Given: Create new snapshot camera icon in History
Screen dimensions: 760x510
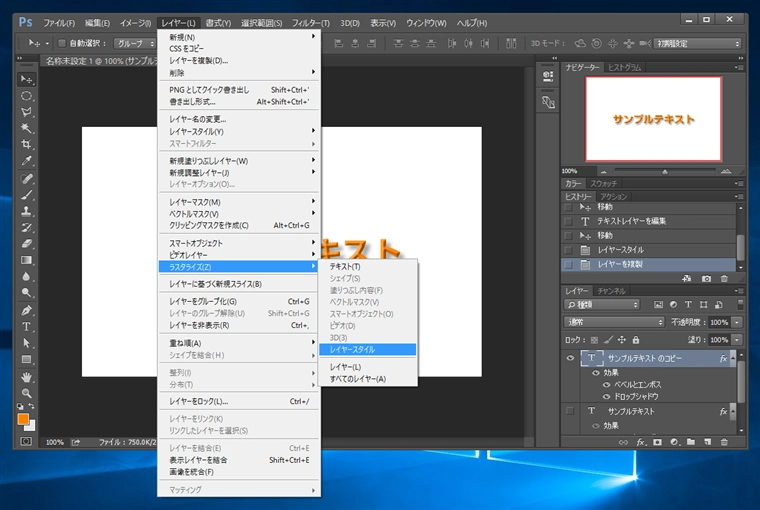Looking at the screenshot, I should 706,279.
